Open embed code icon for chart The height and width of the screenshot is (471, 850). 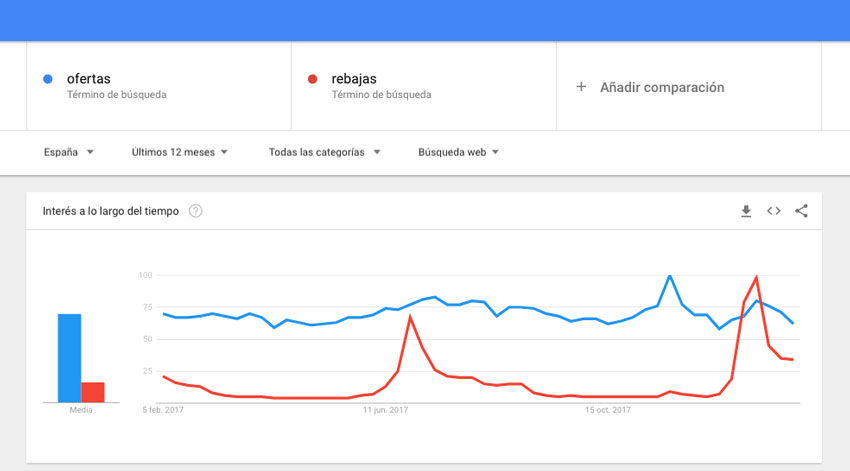pos(774,211)
